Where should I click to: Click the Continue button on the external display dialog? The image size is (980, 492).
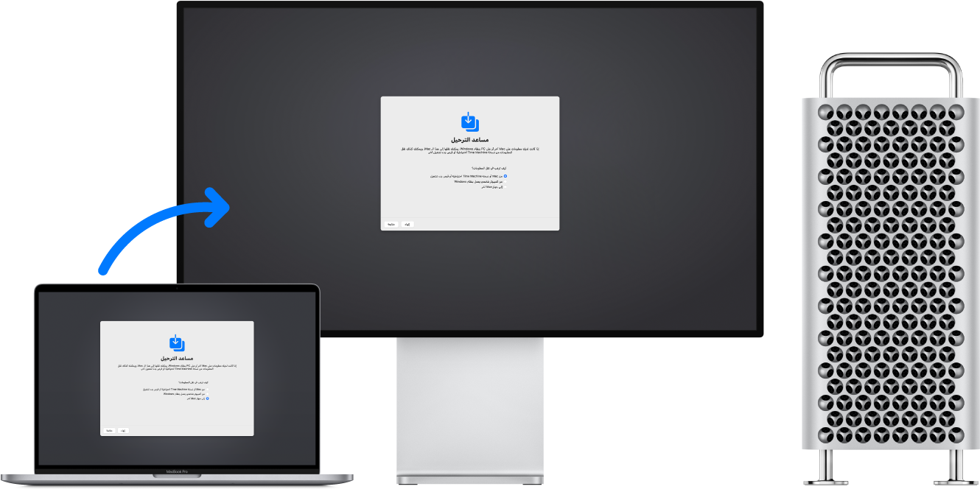pos(391,222)
